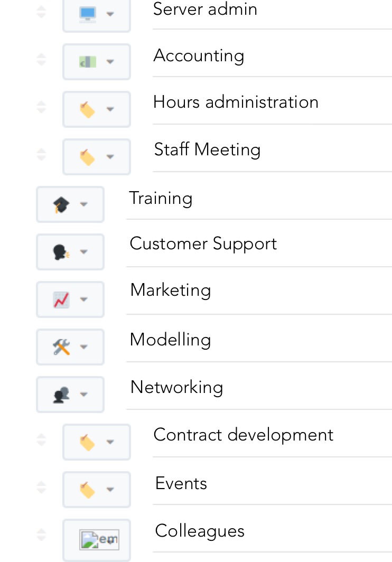Click the computer monitor icon for Server admin

point(88,14)
